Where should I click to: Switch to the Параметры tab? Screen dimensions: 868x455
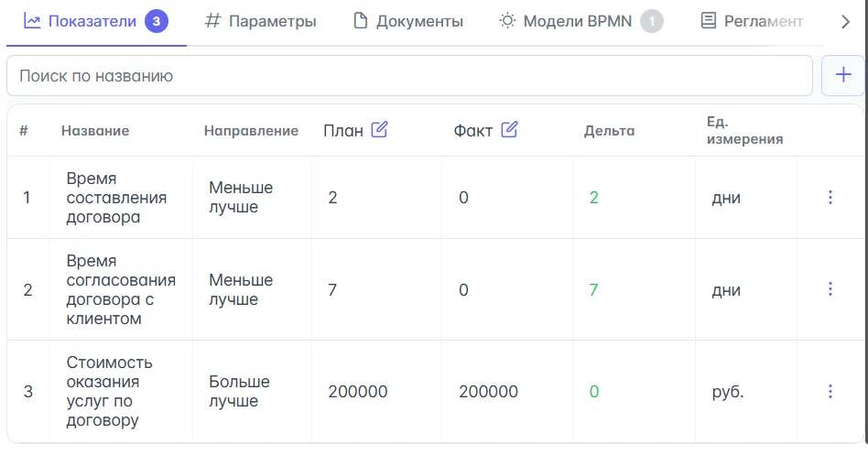[261, 21]
